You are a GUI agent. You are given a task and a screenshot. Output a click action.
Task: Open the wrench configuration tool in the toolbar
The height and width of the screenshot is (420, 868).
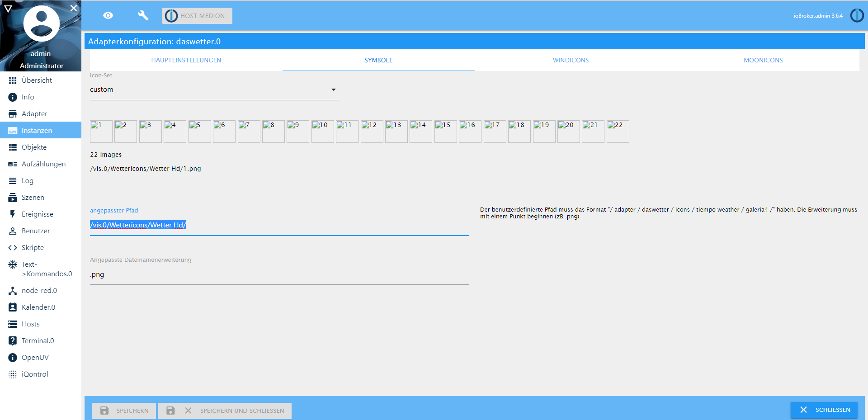[x=143, y=15]
